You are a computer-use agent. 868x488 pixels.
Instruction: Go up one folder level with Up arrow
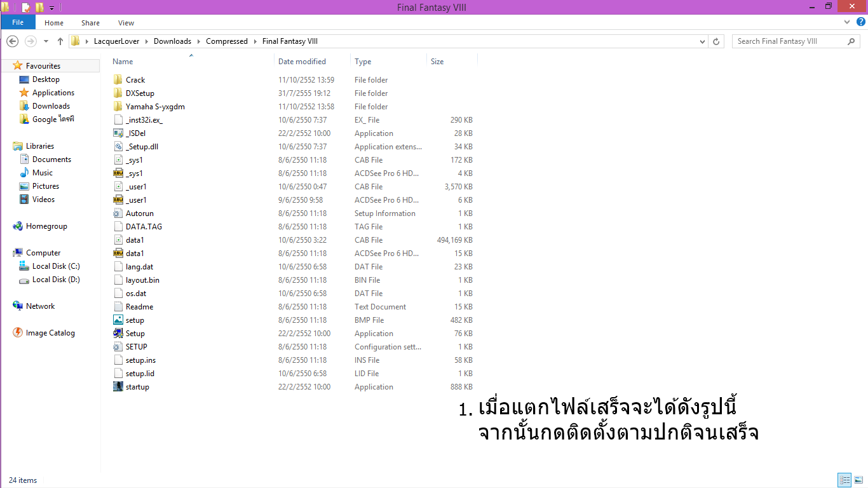60,41
